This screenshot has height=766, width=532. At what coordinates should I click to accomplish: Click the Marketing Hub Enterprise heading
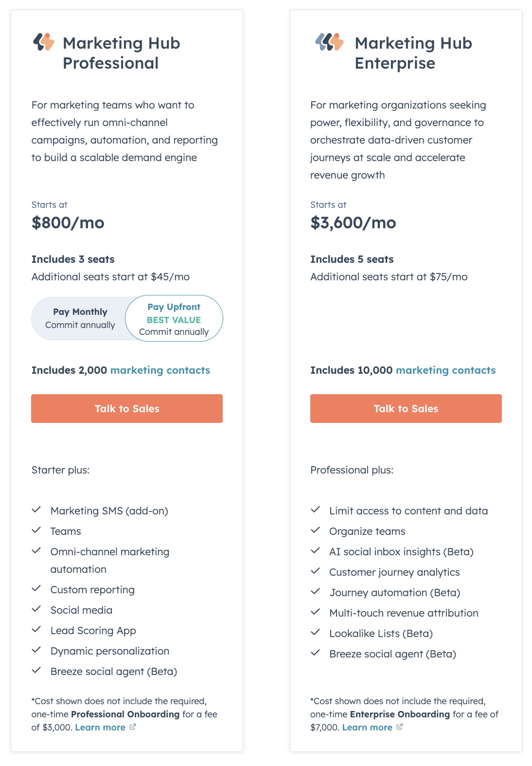coord(413,53)
